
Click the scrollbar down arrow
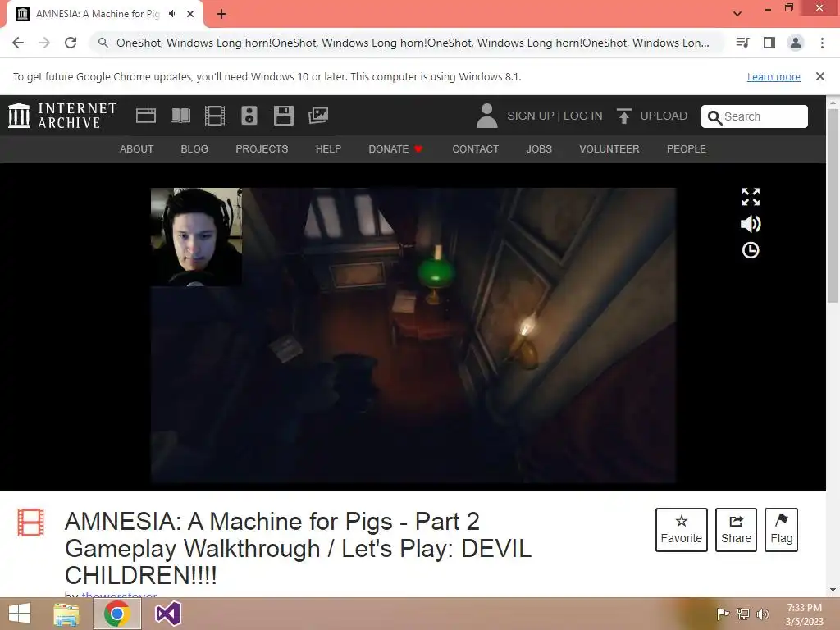(x=833, y=590)
